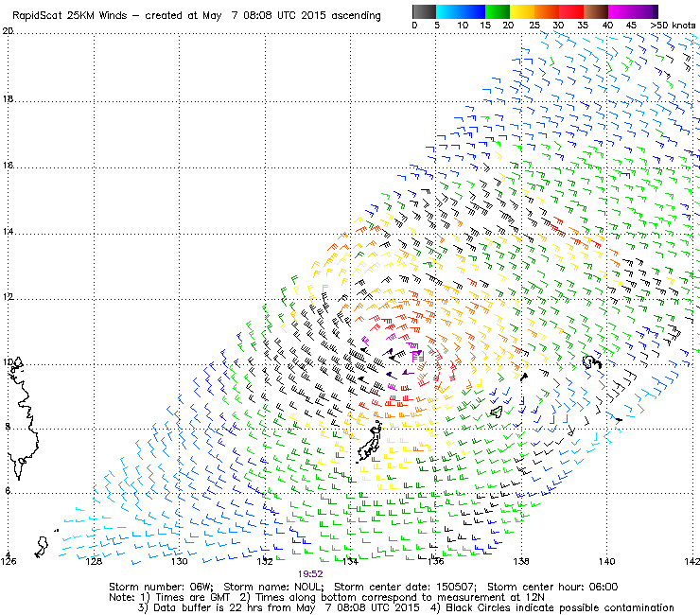Click the '35' legend scale number
The image size is (700, 615).
pos(583,26)
